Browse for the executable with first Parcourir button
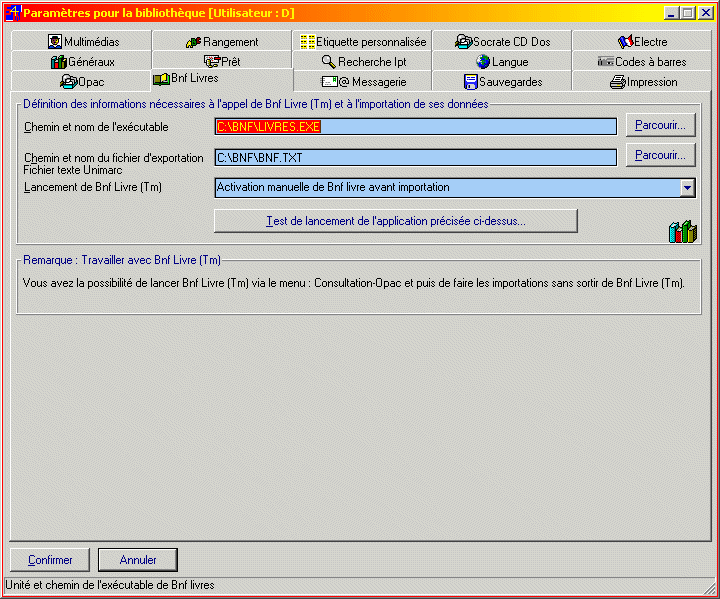This screenshot has width=720, height=599. pos(660,125)
